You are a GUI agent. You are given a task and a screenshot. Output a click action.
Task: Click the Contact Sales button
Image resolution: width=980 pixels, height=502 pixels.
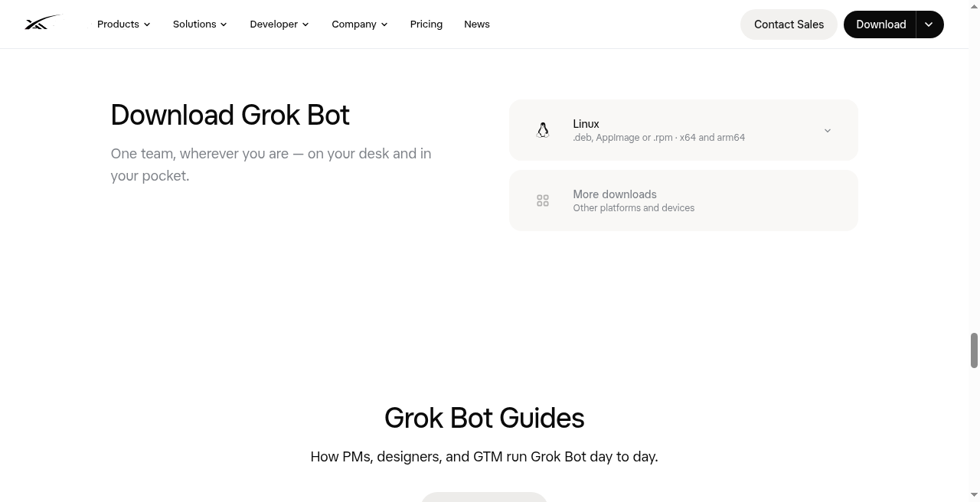pos(789,24)
